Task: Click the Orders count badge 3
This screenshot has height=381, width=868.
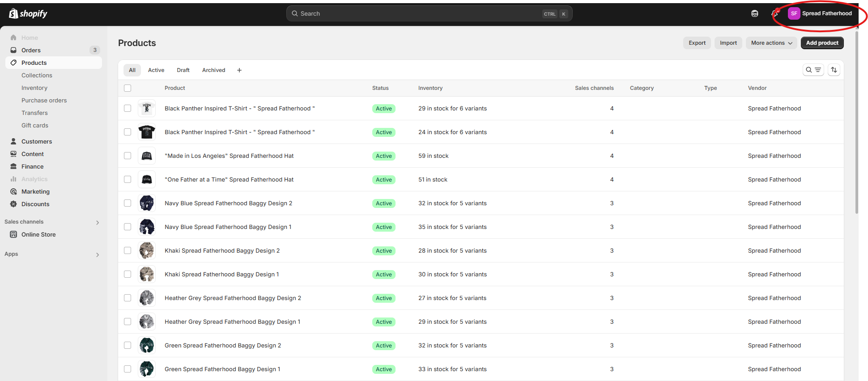Action: pos(95,50)
